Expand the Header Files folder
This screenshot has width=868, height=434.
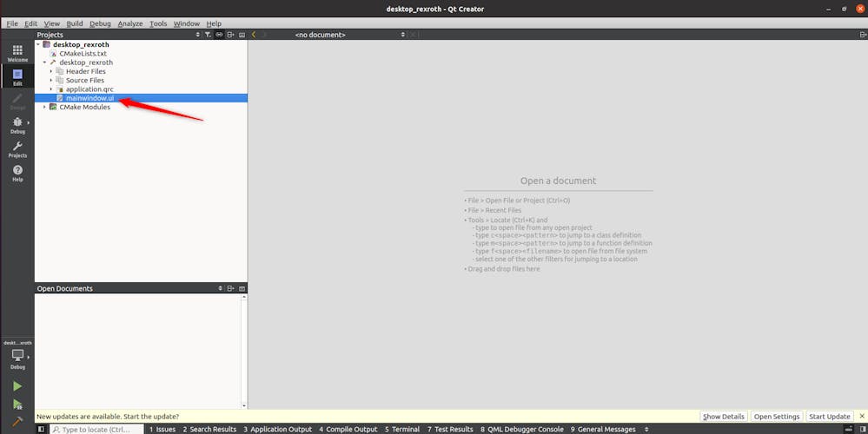pyautogui.click(x=51, y=71)
